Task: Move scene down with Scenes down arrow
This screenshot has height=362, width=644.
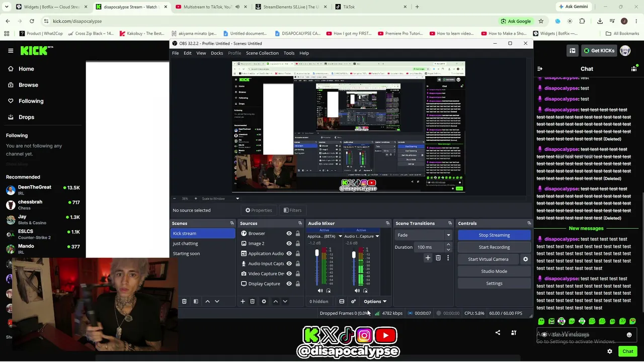Action: pos(217,301)
